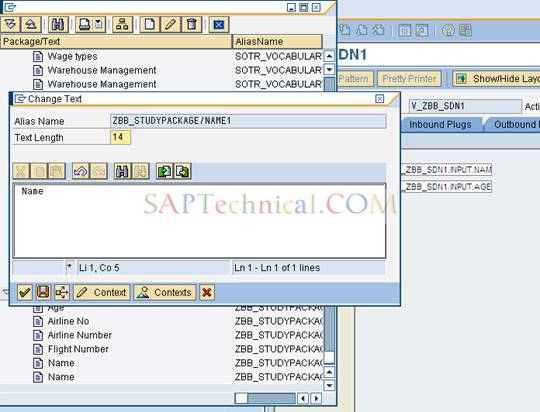
Task: Click the second green save-to-file icon in editor
Action: pos(183,171)
